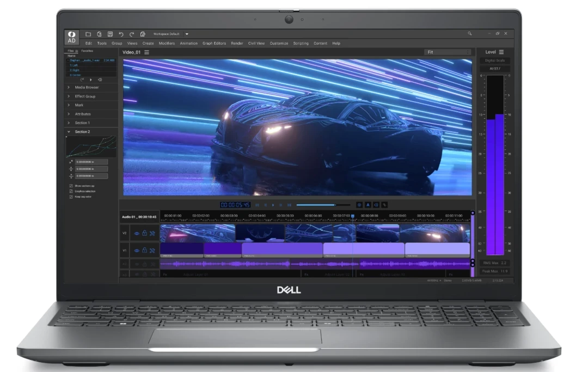
Task: Click the lock icon on track V2
Action: coord(144,233)
